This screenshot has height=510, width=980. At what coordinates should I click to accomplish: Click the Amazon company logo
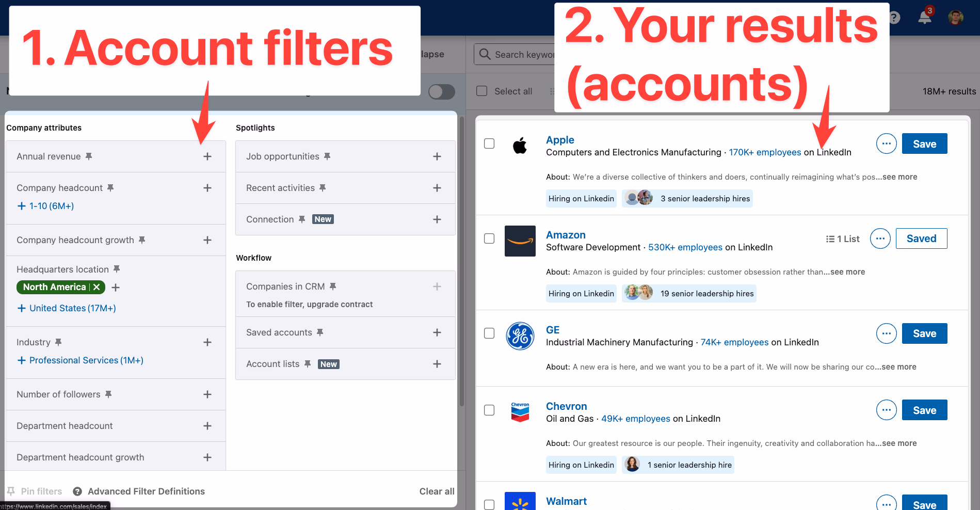(520, 241)
